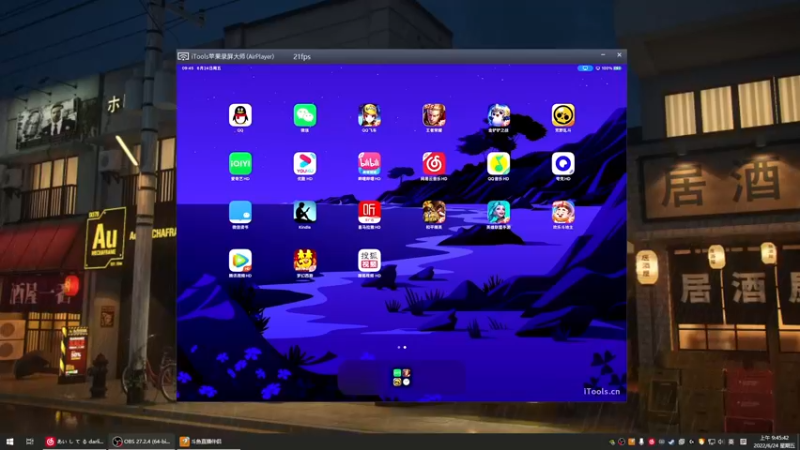Launch the Happy Landlord card game

563,212
